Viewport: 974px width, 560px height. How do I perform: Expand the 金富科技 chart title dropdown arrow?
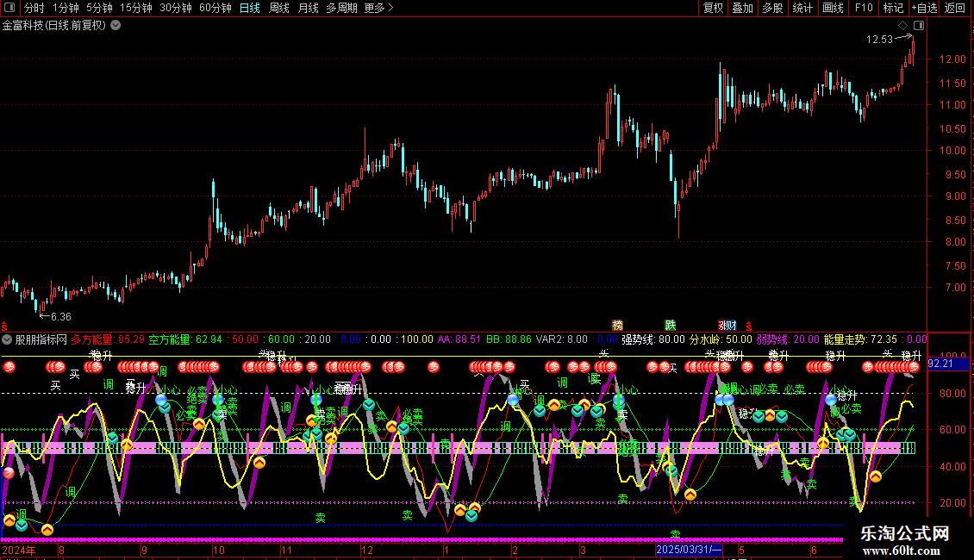116,26
